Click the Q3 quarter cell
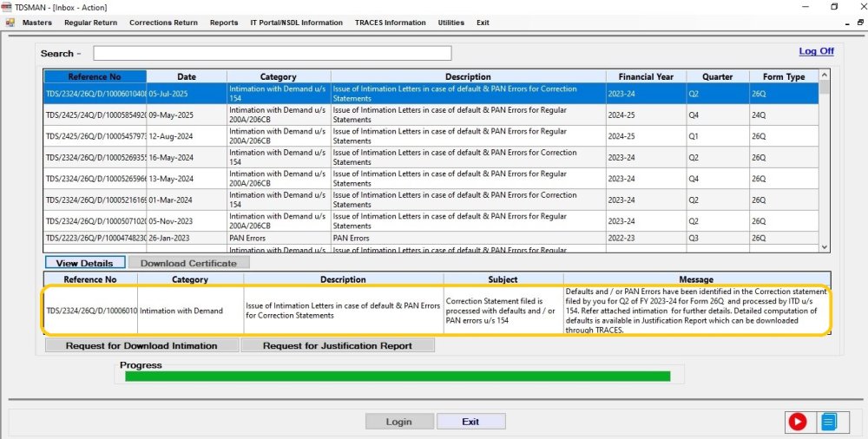The width and height of the screenshot is (868, 439). 718,238
